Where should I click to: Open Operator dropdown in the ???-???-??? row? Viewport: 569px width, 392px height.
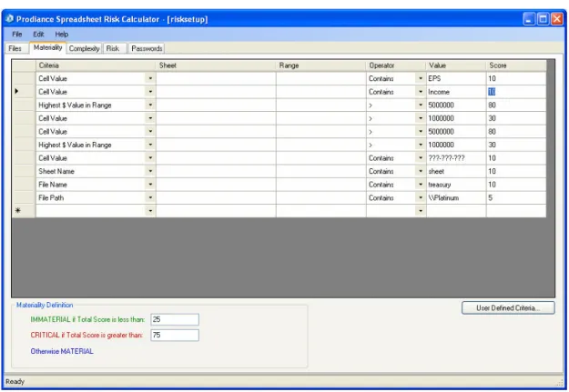(x=421, y=157)
